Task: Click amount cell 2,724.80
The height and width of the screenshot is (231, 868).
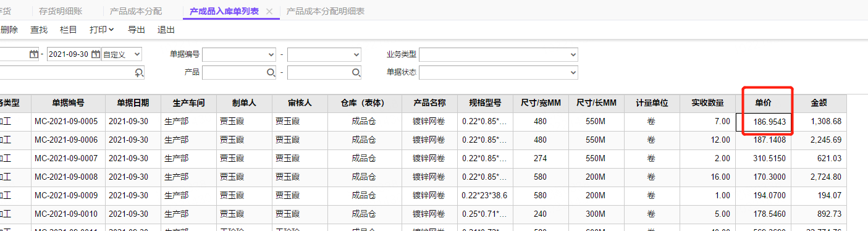Action: pyautogui.click(x=819, y=177)
